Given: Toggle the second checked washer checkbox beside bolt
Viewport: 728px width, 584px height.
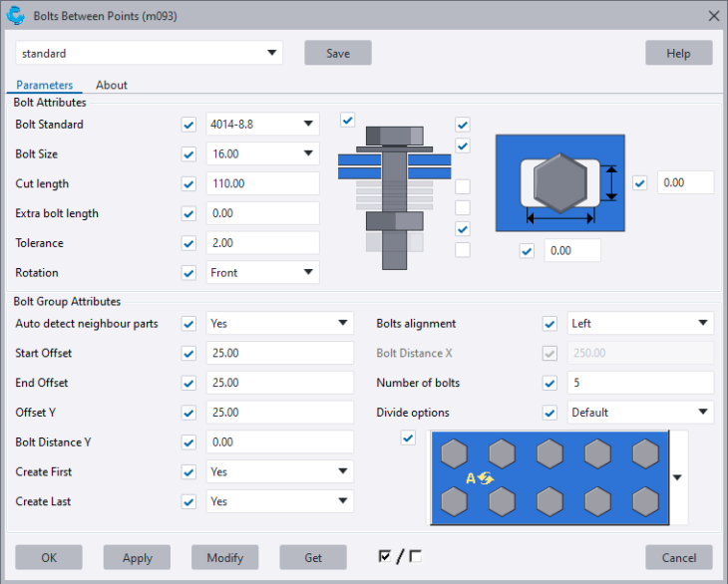Looking at the screenshot, I should point(463,146).
